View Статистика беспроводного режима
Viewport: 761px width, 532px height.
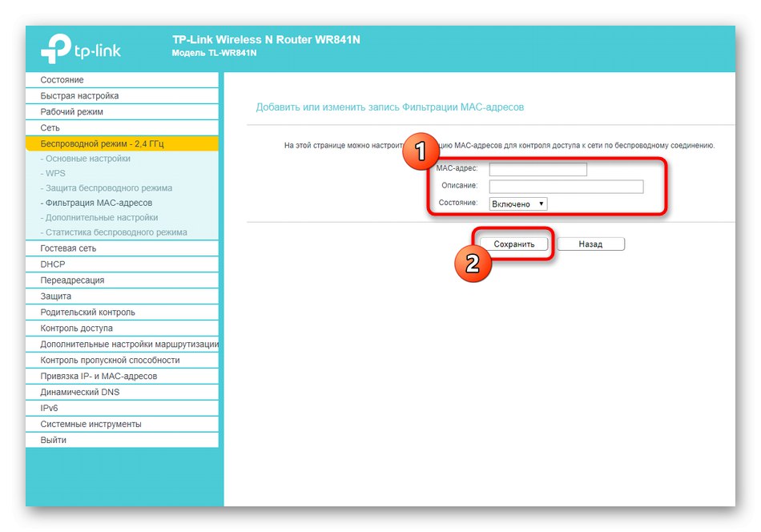point(114,232)
